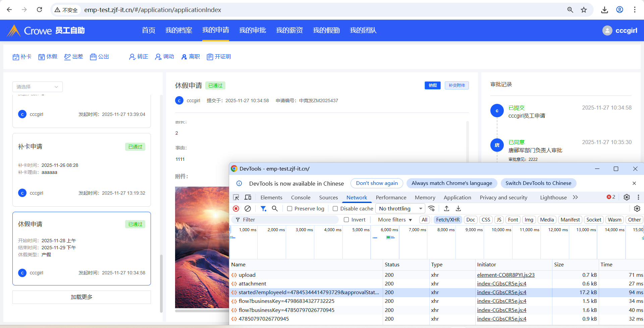Open the 请选择 filter dropdown
The width and height of the screenshot is (644, 328).
pos(38,87)
